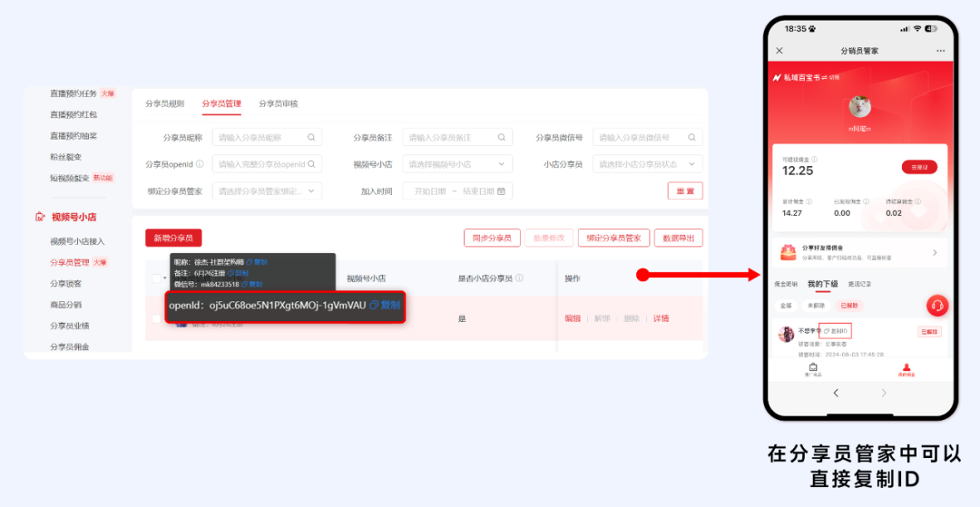Open the 绑定分享员管家 dropdown
The width and height of the screenshot is (980, 507).
pyautogui.click(x=267, y=191)
